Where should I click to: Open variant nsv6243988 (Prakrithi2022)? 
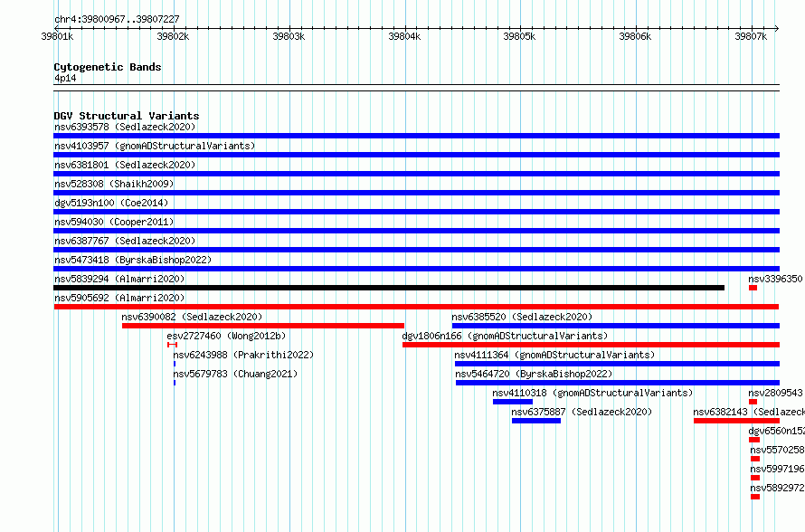tap(243, 355)
